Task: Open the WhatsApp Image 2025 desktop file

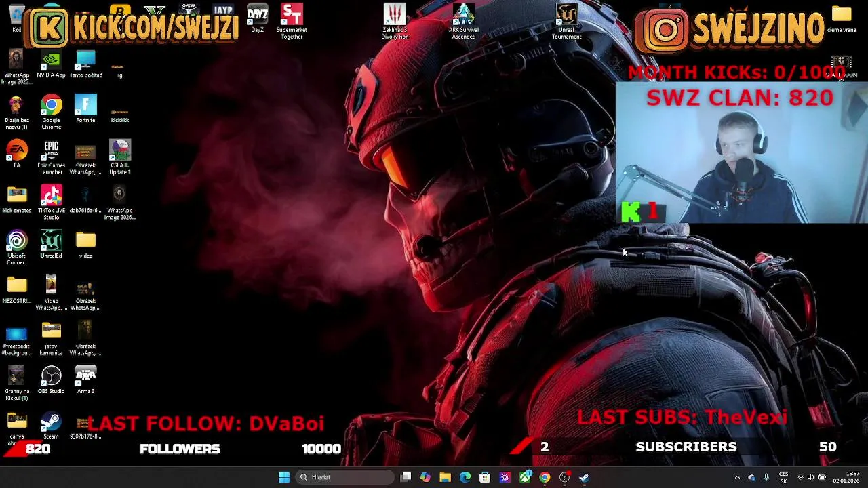Action: click(x=16, y=67)
